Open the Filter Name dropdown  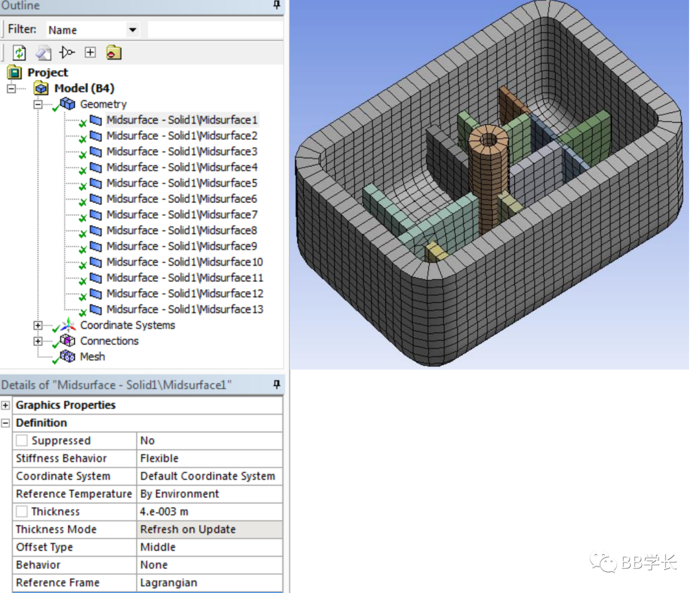(133, 30)
